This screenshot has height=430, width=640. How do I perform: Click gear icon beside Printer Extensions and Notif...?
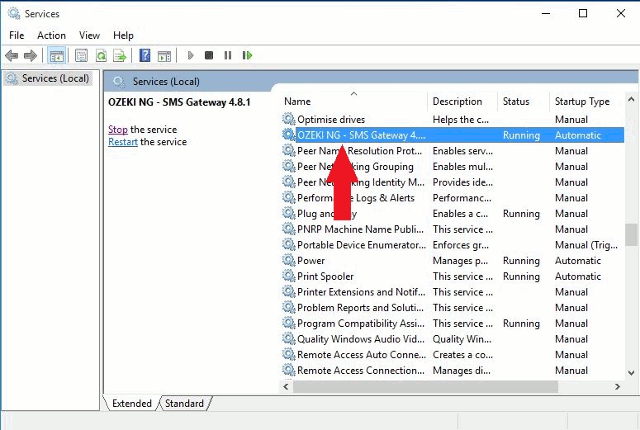[289, 292]
